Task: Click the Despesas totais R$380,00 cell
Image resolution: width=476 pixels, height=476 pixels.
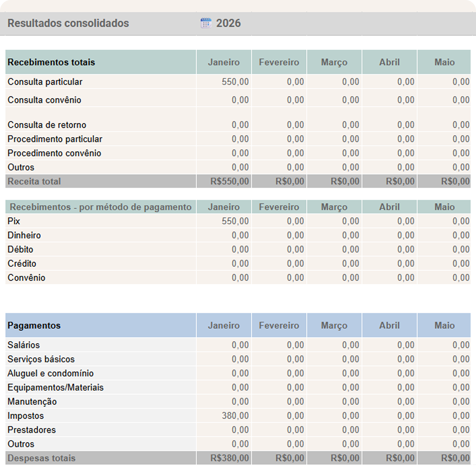Action: (x=229, y=458)
